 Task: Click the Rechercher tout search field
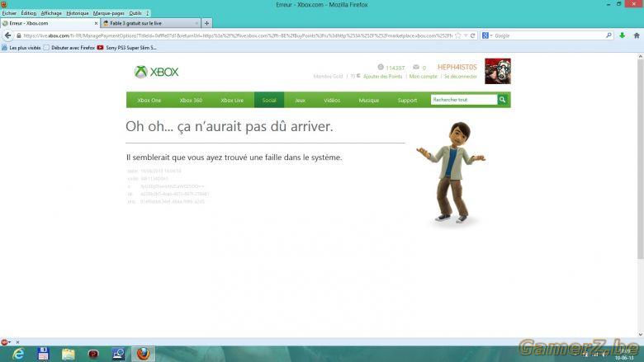[x=464, y=100]
